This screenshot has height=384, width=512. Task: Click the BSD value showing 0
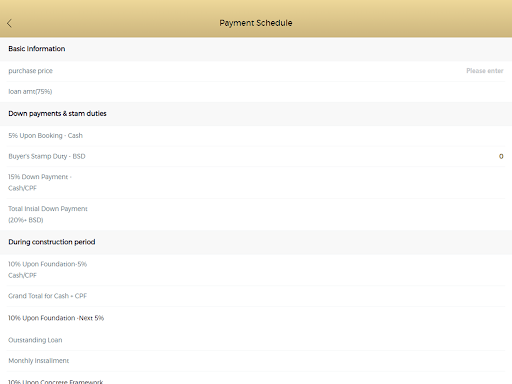point(501,156)
